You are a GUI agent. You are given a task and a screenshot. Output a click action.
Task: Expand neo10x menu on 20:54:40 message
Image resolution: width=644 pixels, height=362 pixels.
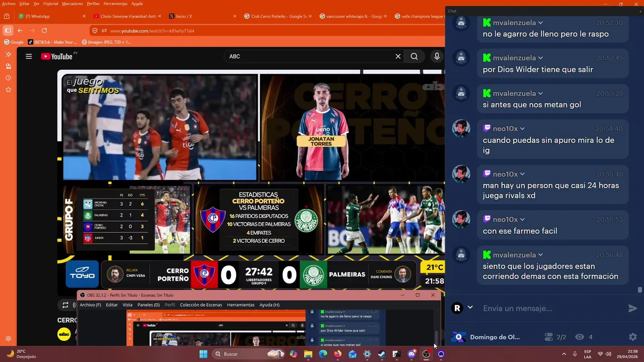click(522, 129)
